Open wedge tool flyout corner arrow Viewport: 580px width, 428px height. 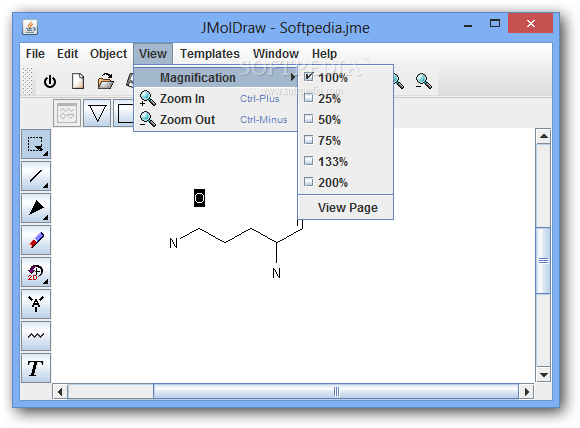(45, 217)
